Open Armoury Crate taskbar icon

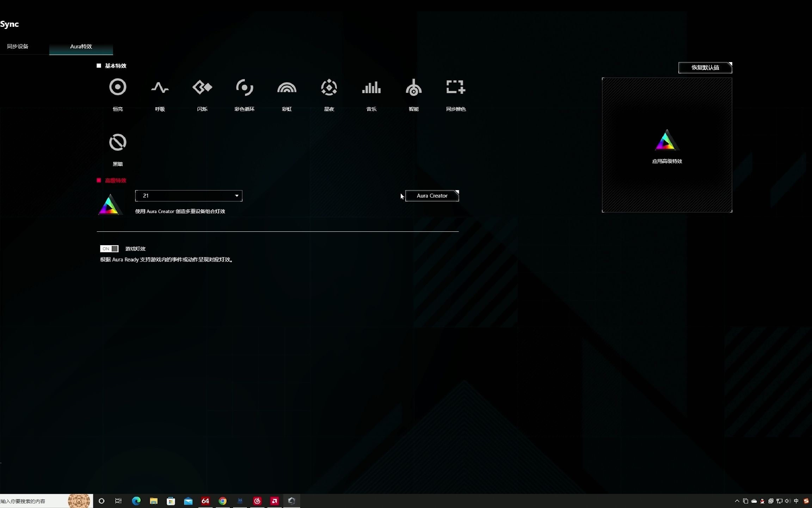[292, 501]
